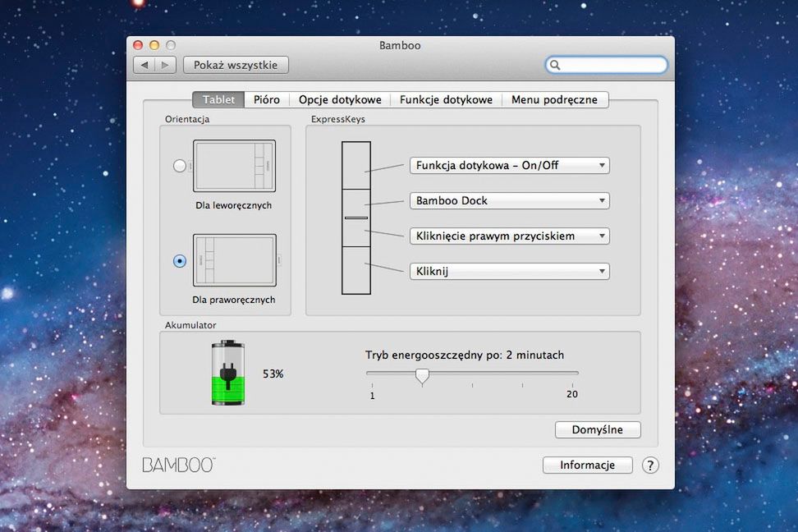Screen dimensions: 798x532
Task: Click the Dla leworęcznych label
Action: point(234,205)
